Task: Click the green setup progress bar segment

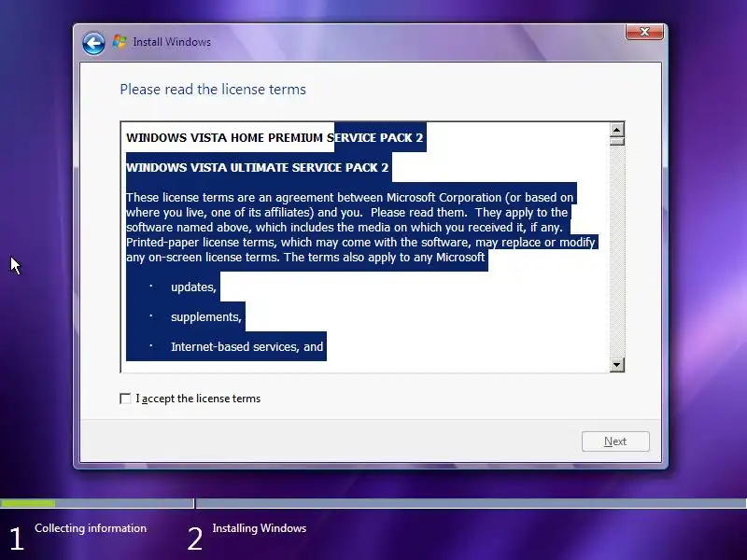Action: (x=28, y=503)
